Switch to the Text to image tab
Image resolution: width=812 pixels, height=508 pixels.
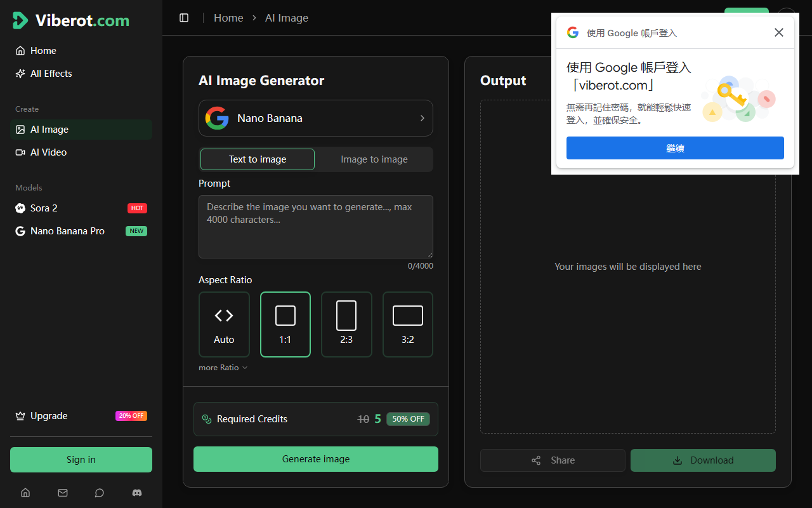tap(258, 159)
